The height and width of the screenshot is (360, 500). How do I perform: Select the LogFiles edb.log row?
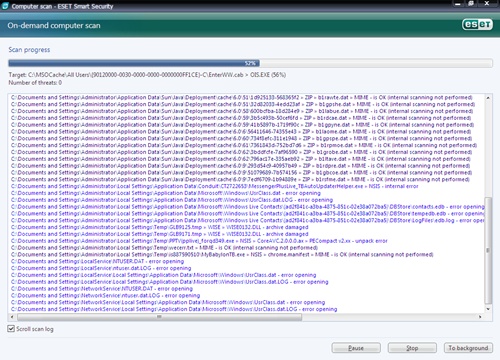coord(247,220)
